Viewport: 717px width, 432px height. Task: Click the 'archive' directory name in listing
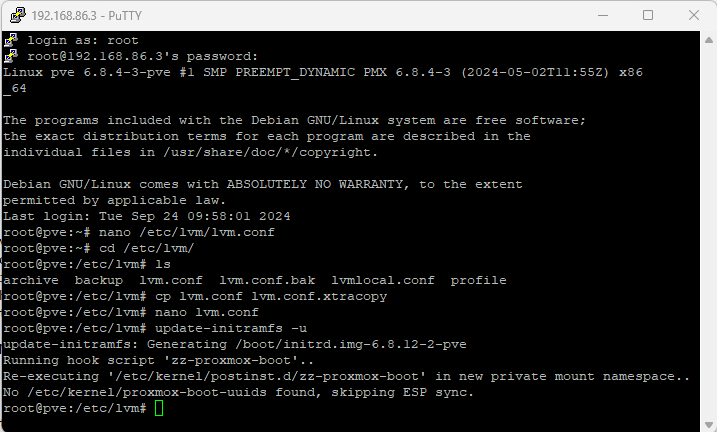tap(31, 280)
